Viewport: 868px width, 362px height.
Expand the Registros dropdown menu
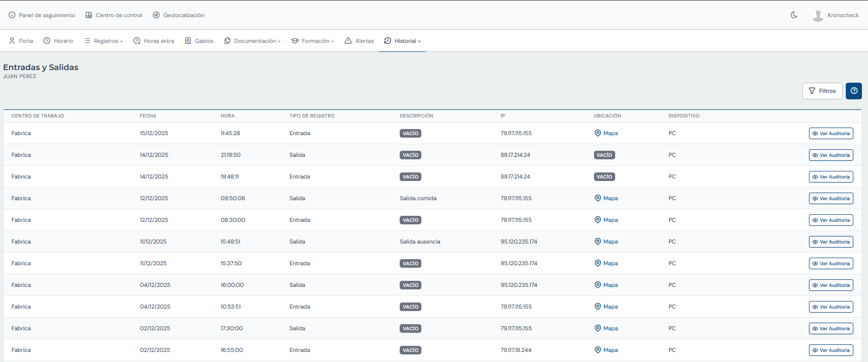pyautogui.click(x=103, y=41)
